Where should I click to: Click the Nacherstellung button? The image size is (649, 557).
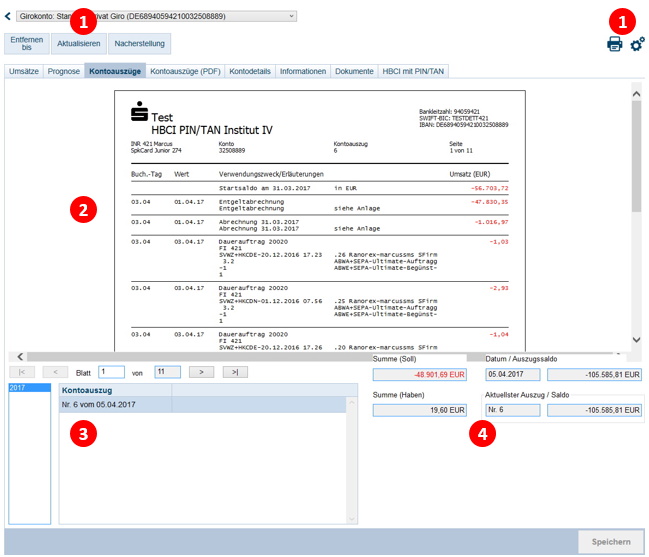coord(140,44)
